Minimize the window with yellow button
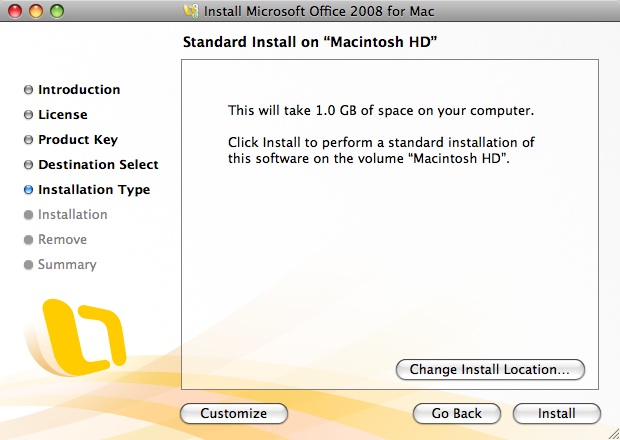Viewport: 620px width, 440px height. [x=36, y=11]
